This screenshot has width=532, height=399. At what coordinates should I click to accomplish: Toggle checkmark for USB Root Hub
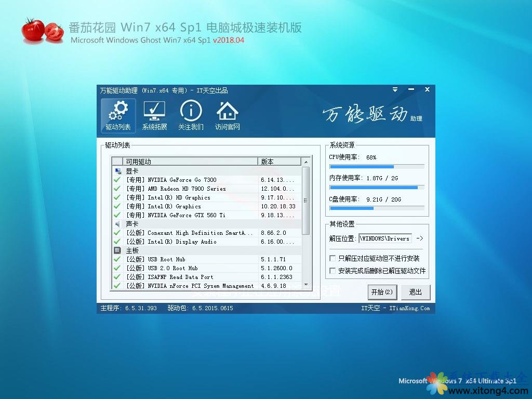click(x=117, y=259)
